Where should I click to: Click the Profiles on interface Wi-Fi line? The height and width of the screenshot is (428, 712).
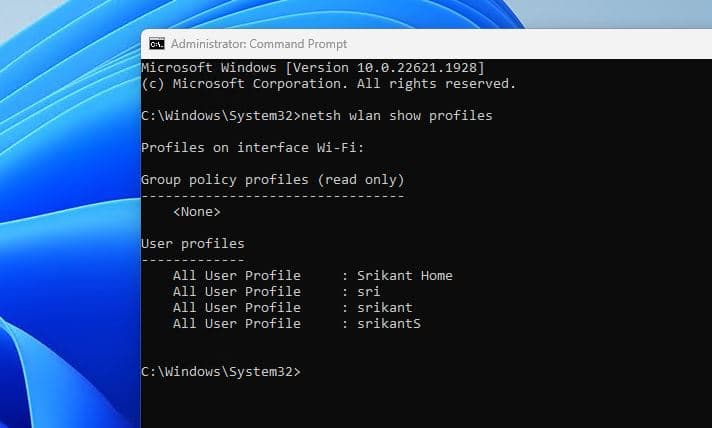(252, 148)
